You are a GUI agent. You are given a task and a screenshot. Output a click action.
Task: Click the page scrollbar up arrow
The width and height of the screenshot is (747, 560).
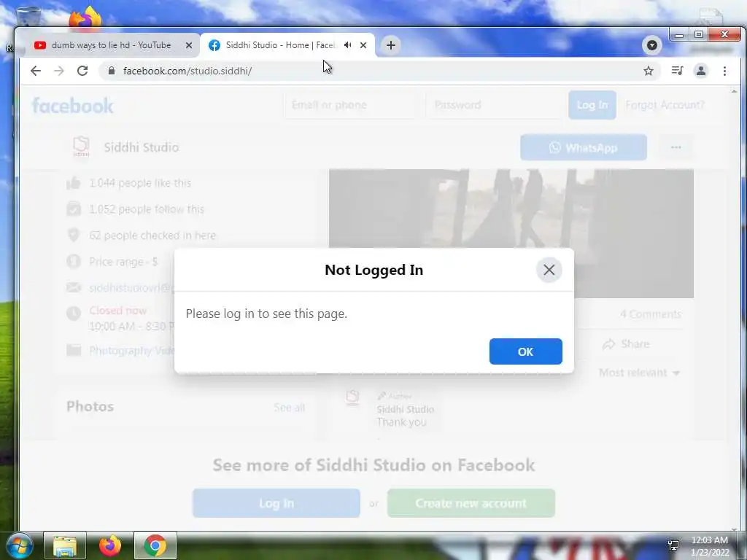(x=734, y=91)
